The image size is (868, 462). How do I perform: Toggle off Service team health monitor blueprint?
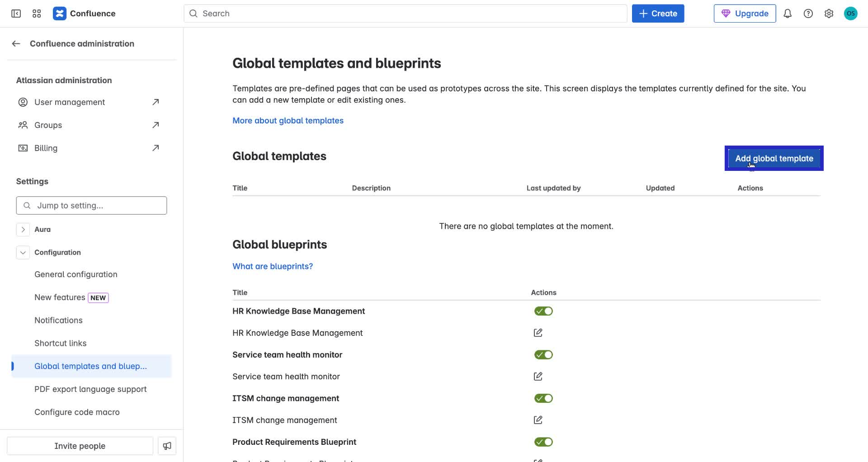tap(543, 355)
